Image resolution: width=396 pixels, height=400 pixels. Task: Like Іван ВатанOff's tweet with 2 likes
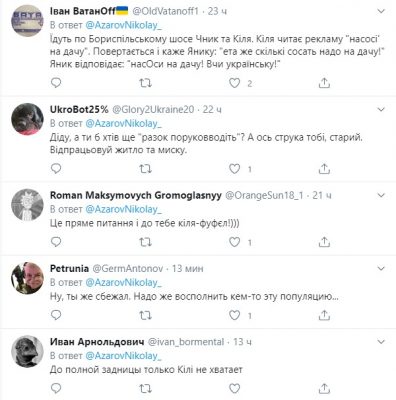(x=234, y=83)
